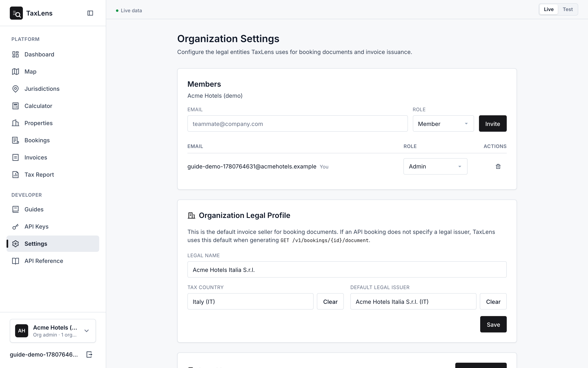Focus the teammate email input field
This screenshot has height=368, width=588.
pos(297,124)
